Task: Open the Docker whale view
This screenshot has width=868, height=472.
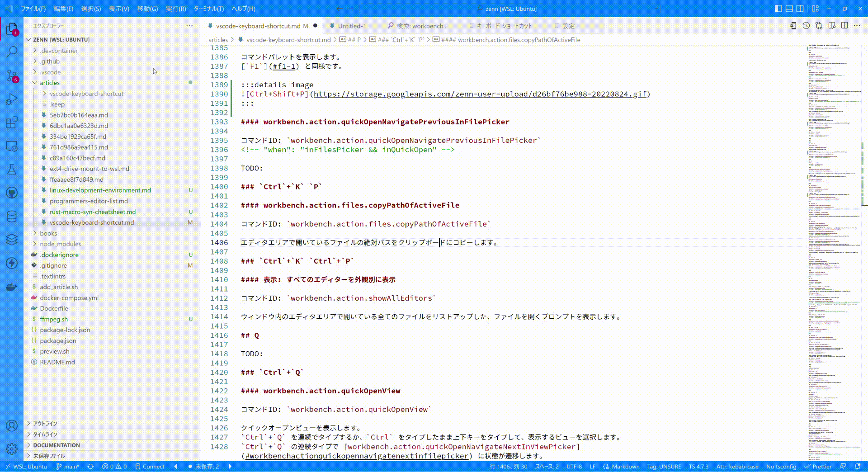Action: click(x=12, y=287)
